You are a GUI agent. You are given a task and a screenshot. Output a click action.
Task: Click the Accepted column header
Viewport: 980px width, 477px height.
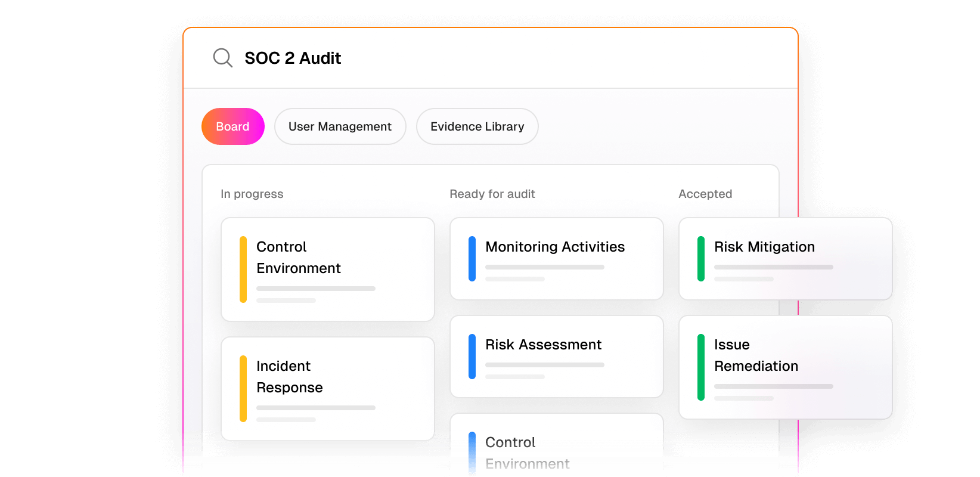click(705, 194)
